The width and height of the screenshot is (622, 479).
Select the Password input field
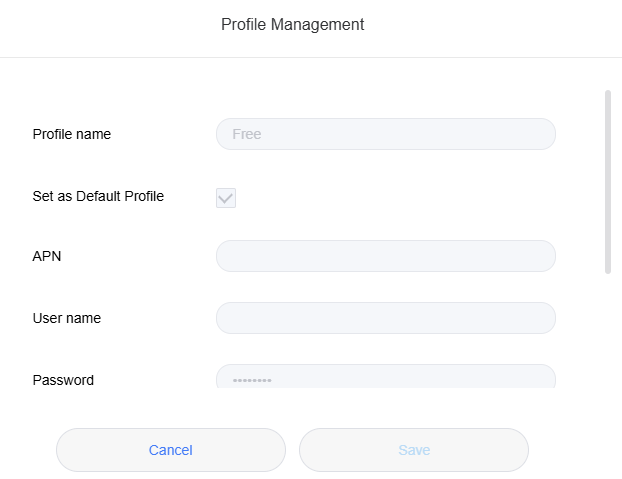pyautogui.click(x=385, y=377)
